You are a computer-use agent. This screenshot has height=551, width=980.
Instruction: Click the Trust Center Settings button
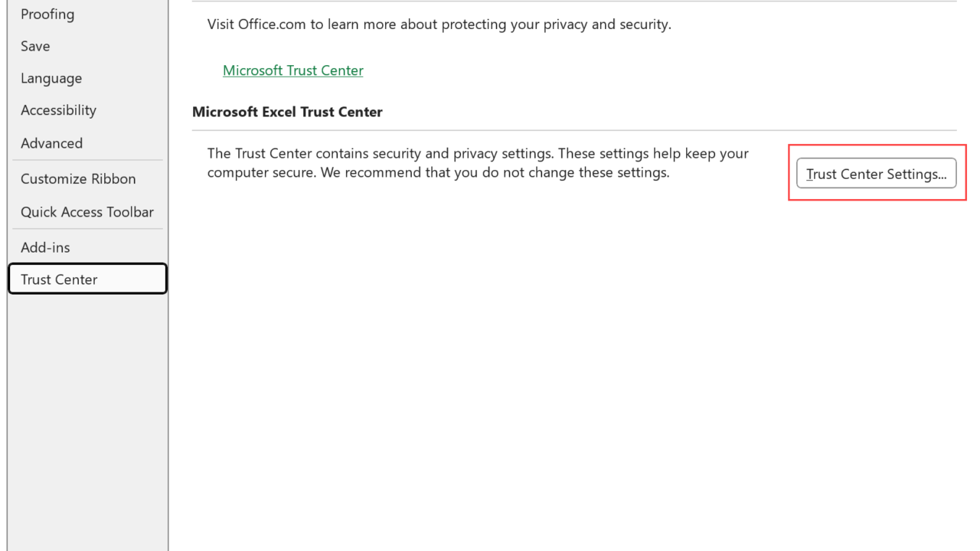click(x=876, y=174)
